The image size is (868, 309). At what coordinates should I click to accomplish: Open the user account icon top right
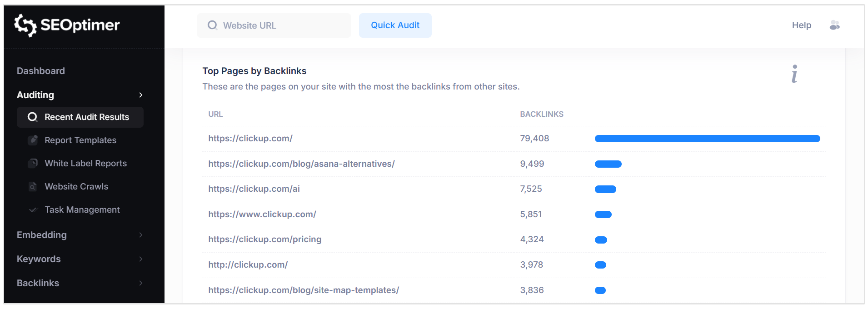(x=835, y=25)
